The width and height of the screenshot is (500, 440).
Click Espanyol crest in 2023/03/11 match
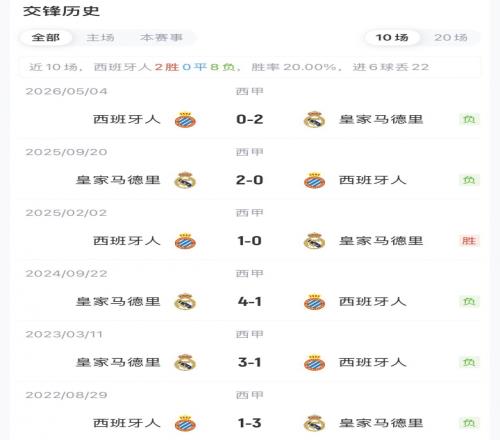(x=314, y=363)
